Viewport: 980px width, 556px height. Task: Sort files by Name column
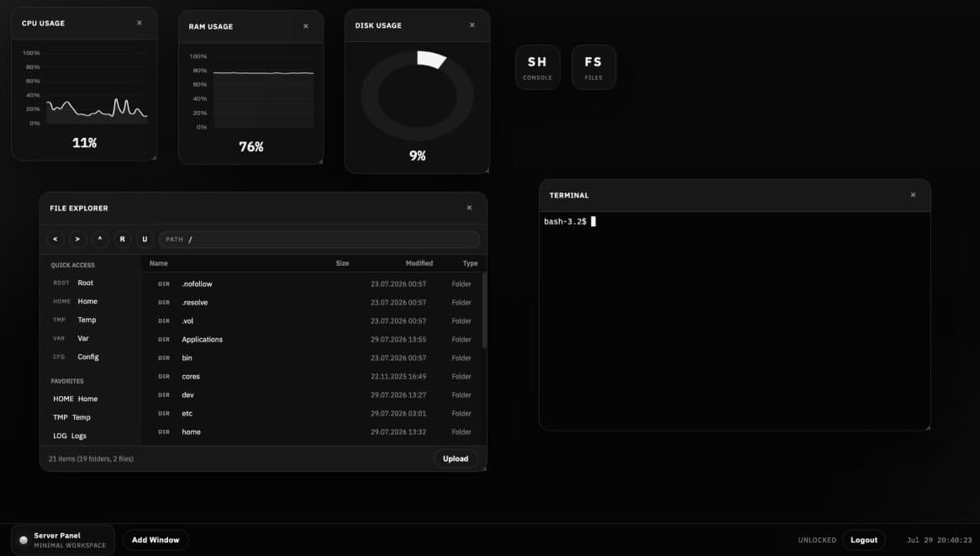click(159, 263)
